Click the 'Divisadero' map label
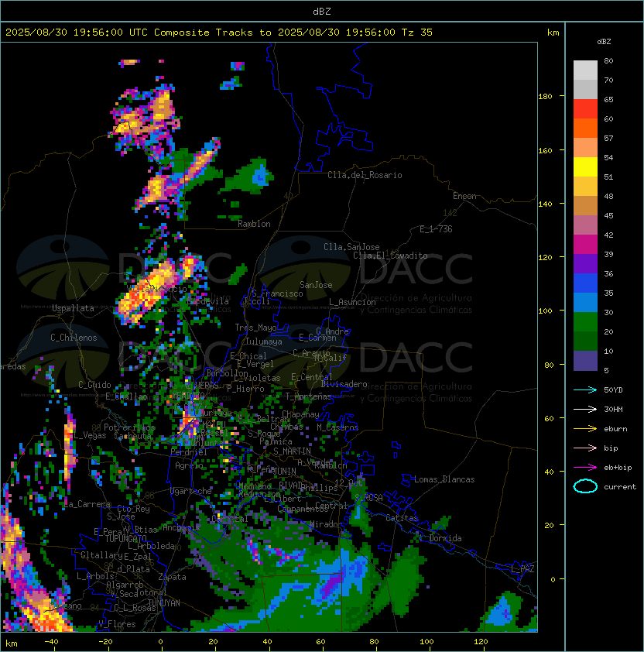Image resolution: width=644 pixels, height=652 pixels. pyautogui.click(x=344, y=384)
